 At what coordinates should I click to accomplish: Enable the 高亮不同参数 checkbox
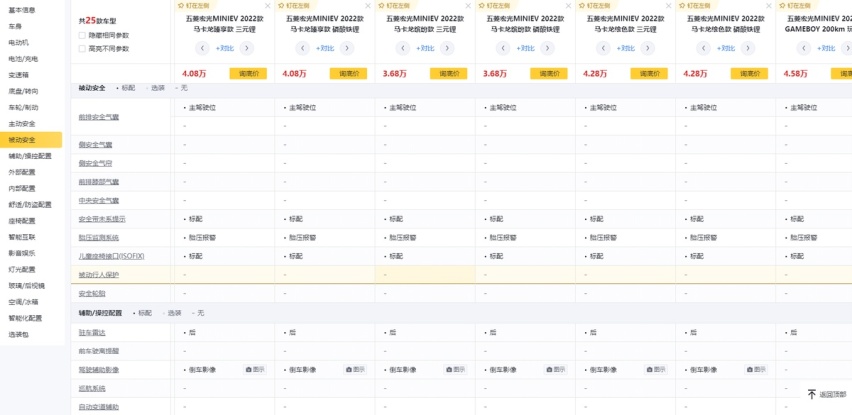[82, 48]
